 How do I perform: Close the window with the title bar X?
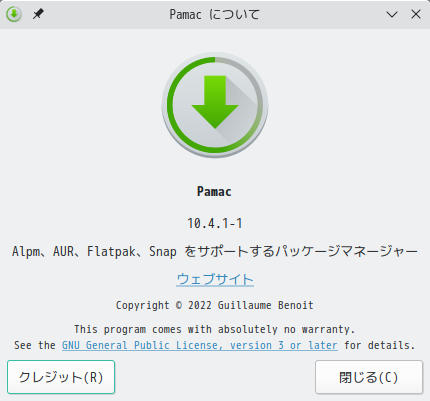click(x=416, y=14)
